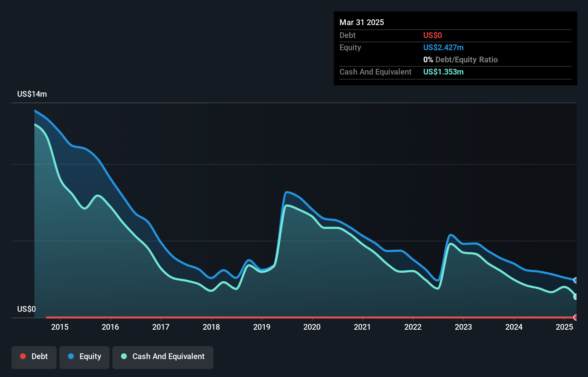Click the 2020 x-axis label
The height and width of the screenshot is (377, 588).
[x=312, y=327]
